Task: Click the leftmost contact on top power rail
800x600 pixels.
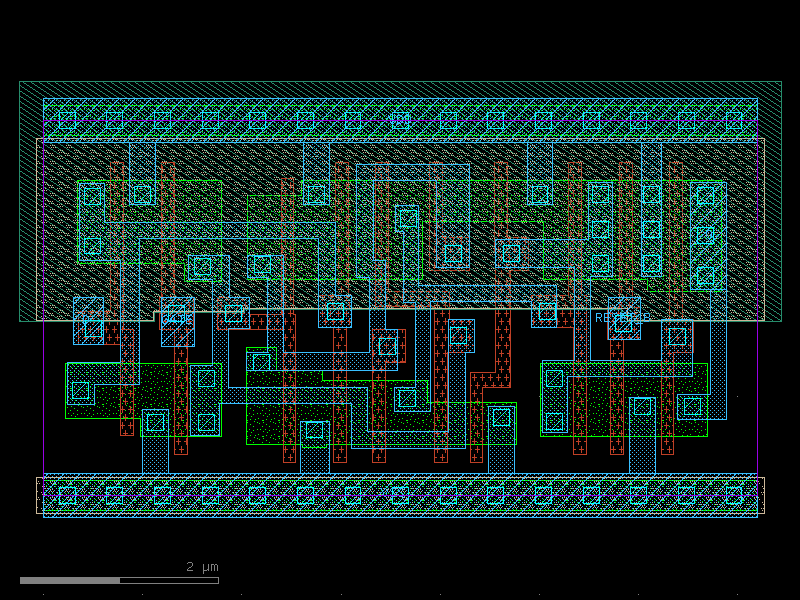Action: pos(67,120)
